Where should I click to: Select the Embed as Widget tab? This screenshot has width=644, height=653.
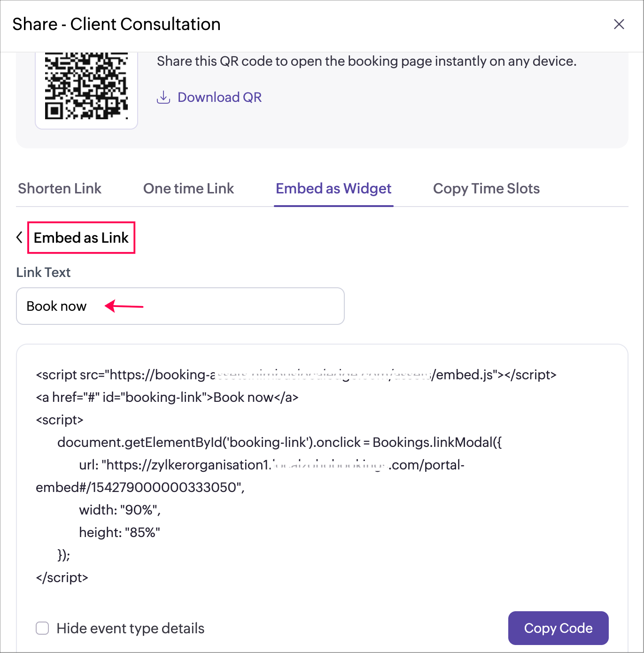(334, 189)
